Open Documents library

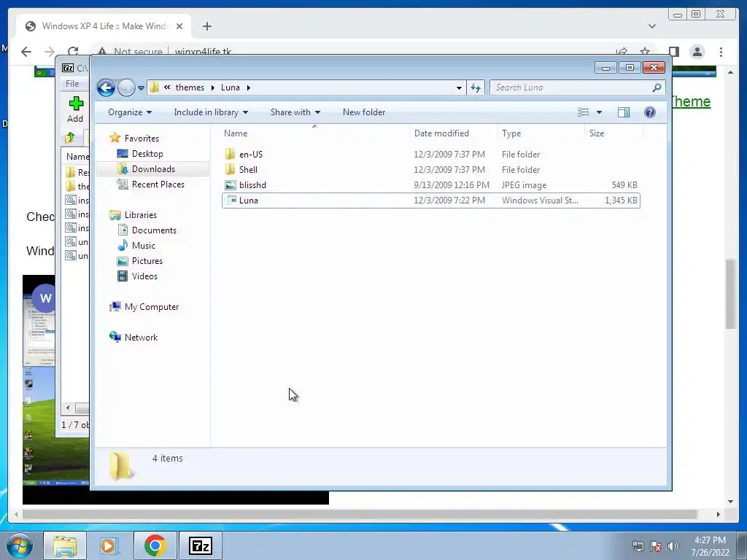click(154, 230)
